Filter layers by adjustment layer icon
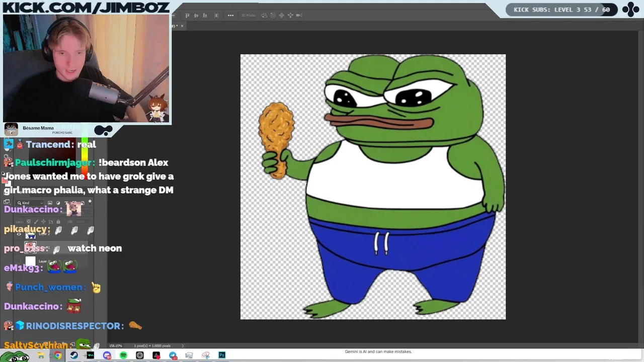 pyautogui.click(x=58, y=203)
